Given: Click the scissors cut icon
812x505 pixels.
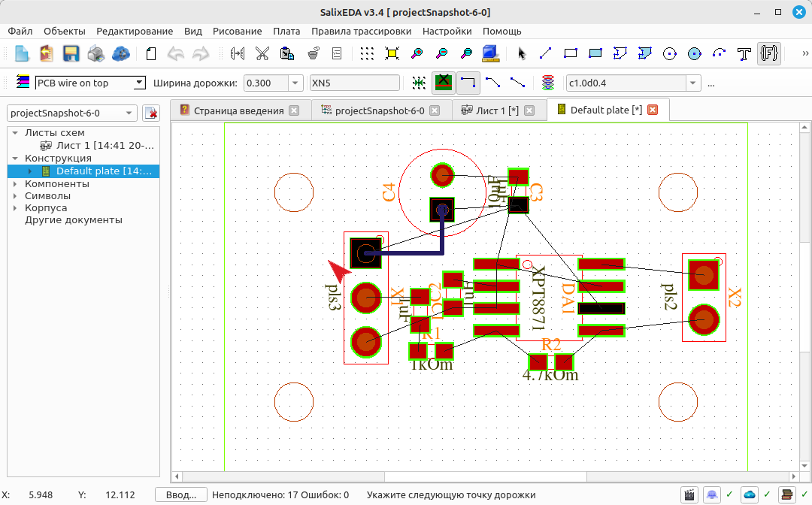Looking at the screenshot, I should pos(262,53).
